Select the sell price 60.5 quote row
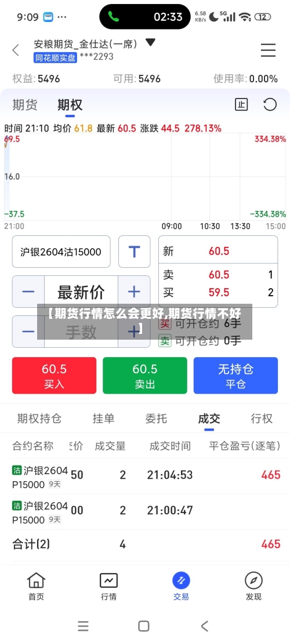Screen dimensions: 290x644 click(218, 274)
